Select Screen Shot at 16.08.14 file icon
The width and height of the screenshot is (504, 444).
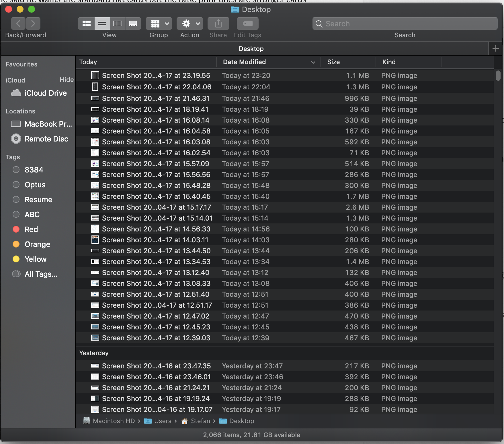(x=95, y=120)
